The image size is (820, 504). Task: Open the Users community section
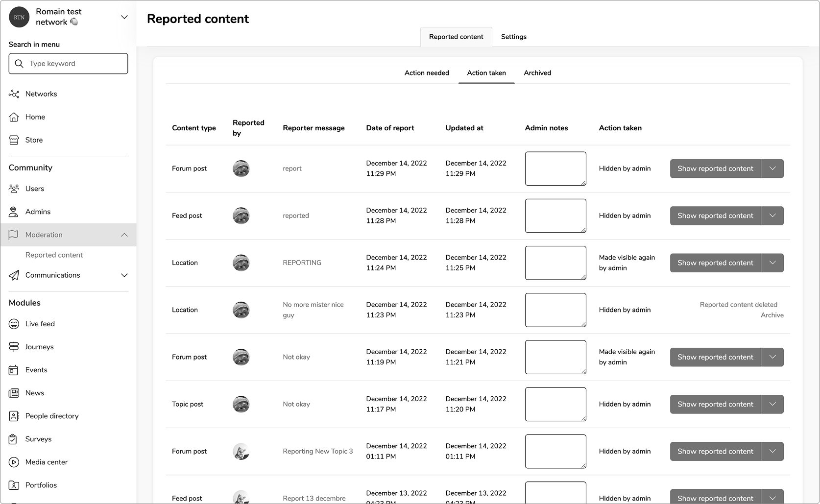pyautogui.click(x=34, y=189)
